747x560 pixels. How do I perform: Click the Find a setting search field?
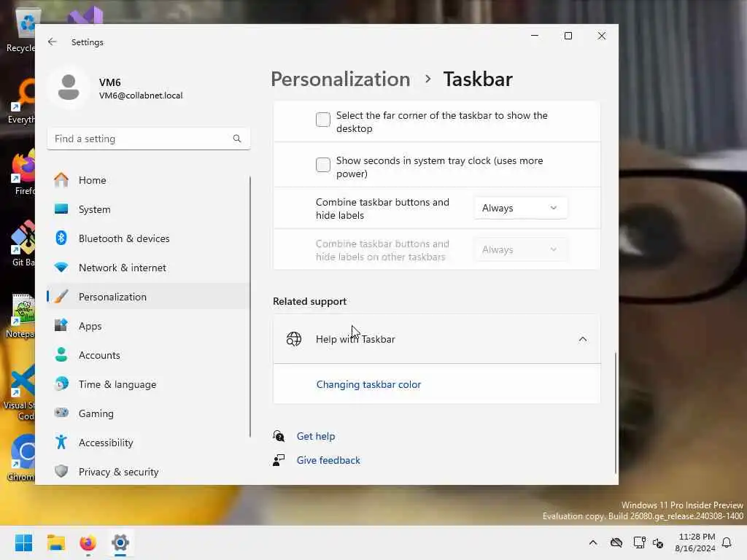148,139
